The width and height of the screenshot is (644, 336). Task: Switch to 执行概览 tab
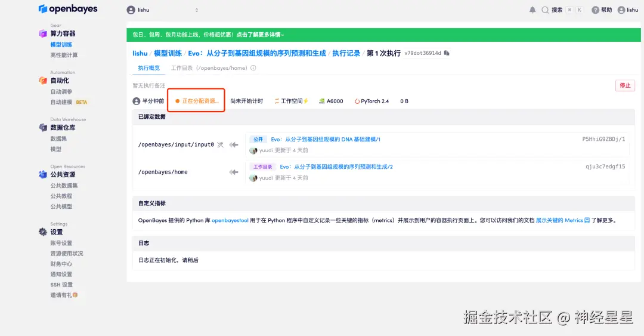tap(148, 68)
